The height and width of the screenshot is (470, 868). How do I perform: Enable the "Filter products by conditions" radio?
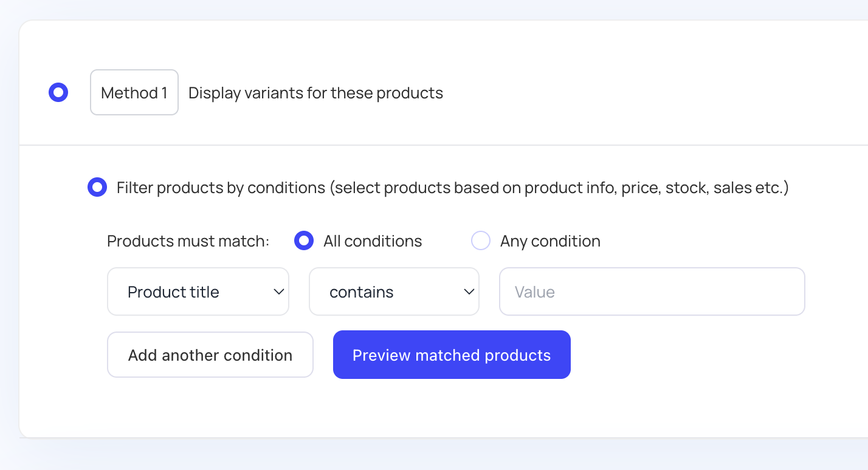(x=97, y=188)
